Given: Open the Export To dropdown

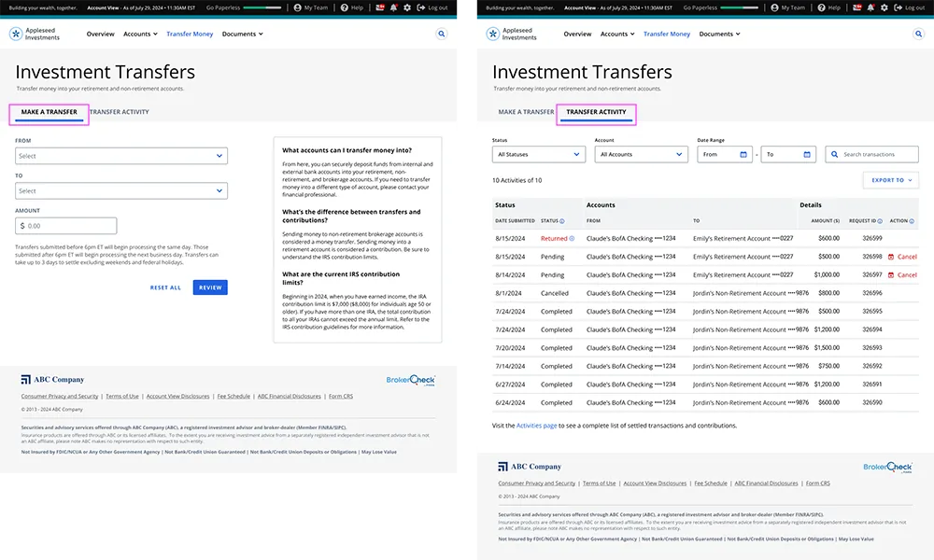Looking at the screenshot, I should (891, 180).
